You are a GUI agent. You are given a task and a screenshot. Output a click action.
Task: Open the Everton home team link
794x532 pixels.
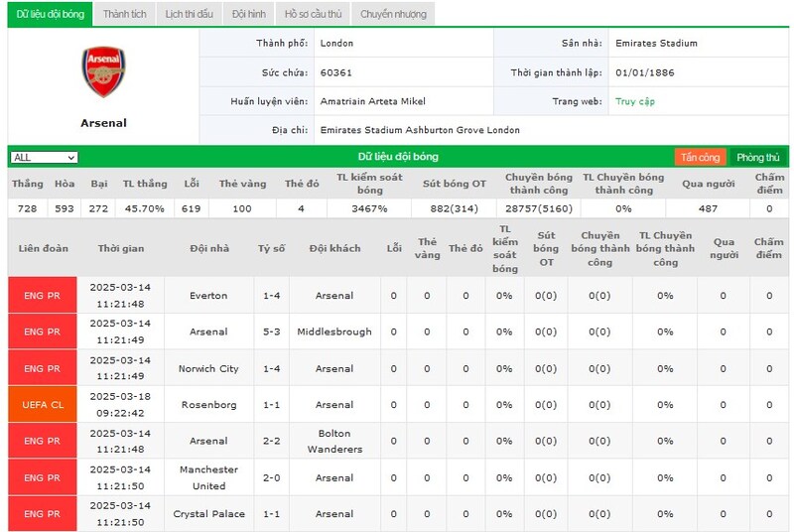point(208,296)
